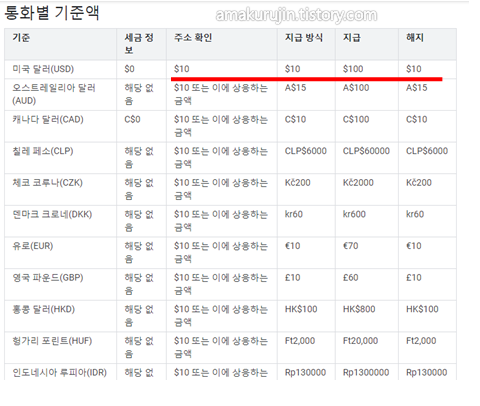Click the 인도네시아 루피아(IDR) row label
This screenshot has height=406, width=480.
point(59,373)
